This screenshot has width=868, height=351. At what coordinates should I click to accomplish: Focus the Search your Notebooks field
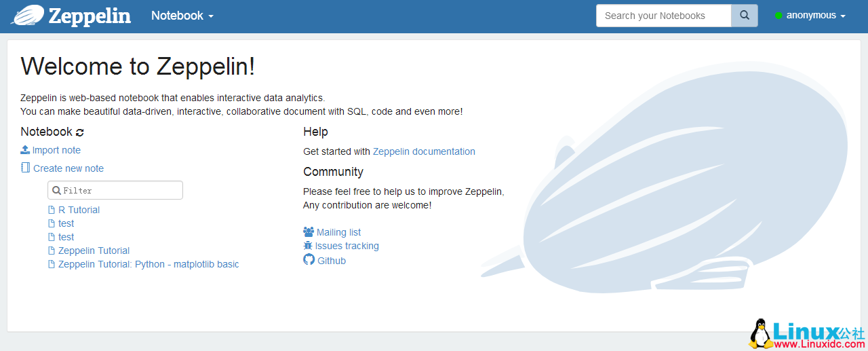pyautogui.click(x=664, y=16)
